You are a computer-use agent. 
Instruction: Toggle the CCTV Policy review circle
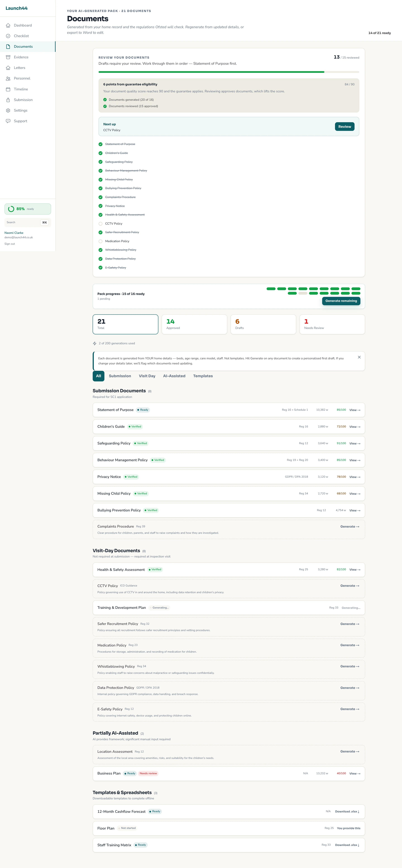[x=100, y=224]
